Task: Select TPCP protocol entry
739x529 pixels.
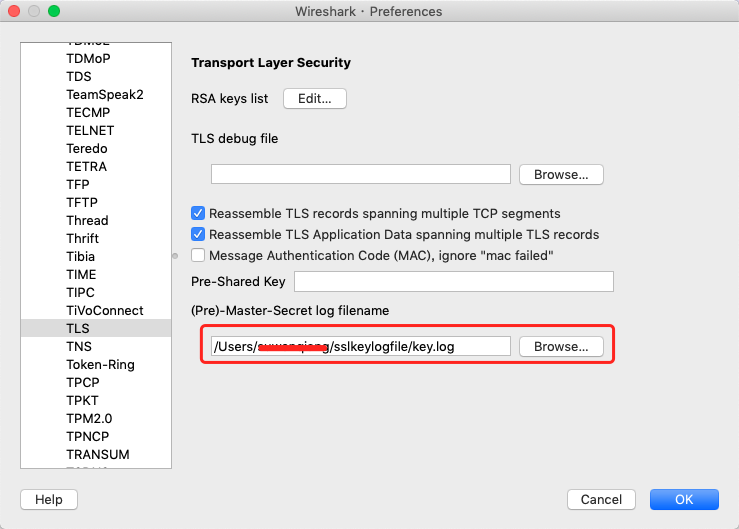Action: (x=96, y=382)
